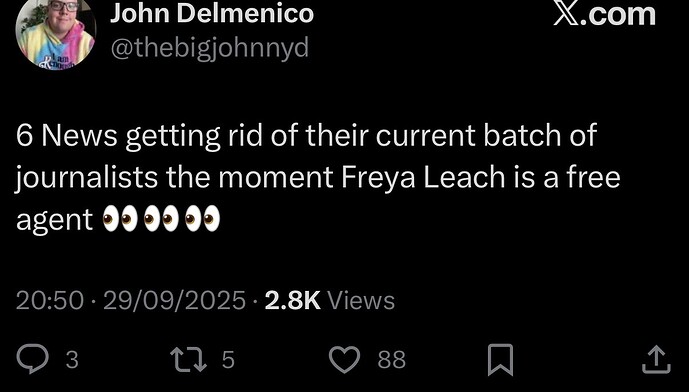Click the 20:50 timestamp
Screen dimensions: 689x392
pos(50,301)
